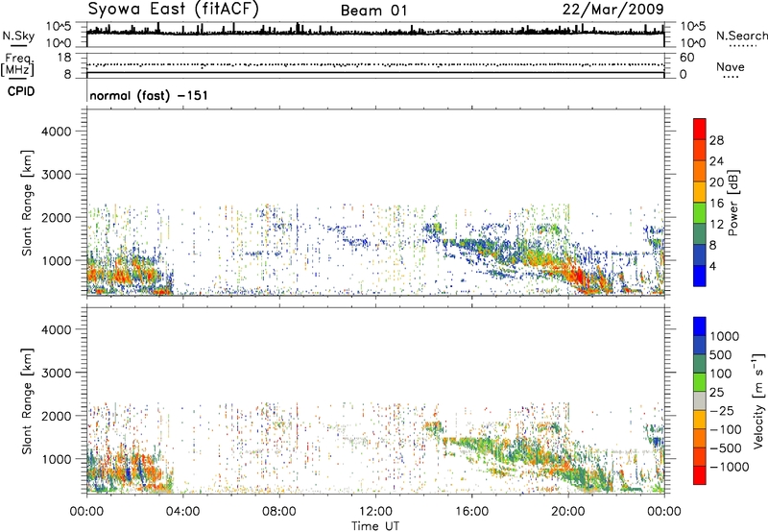Viewport: 768px width, 532px height.
Task: Click the 'Slant Range [km]' label of velocity panel
Action: 27,401
